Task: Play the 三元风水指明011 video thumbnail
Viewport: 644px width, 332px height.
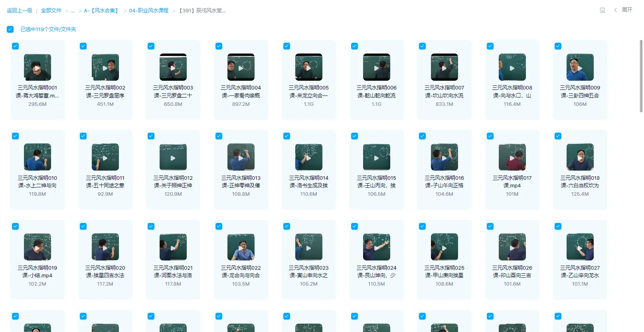Action: tap(105, 157)
